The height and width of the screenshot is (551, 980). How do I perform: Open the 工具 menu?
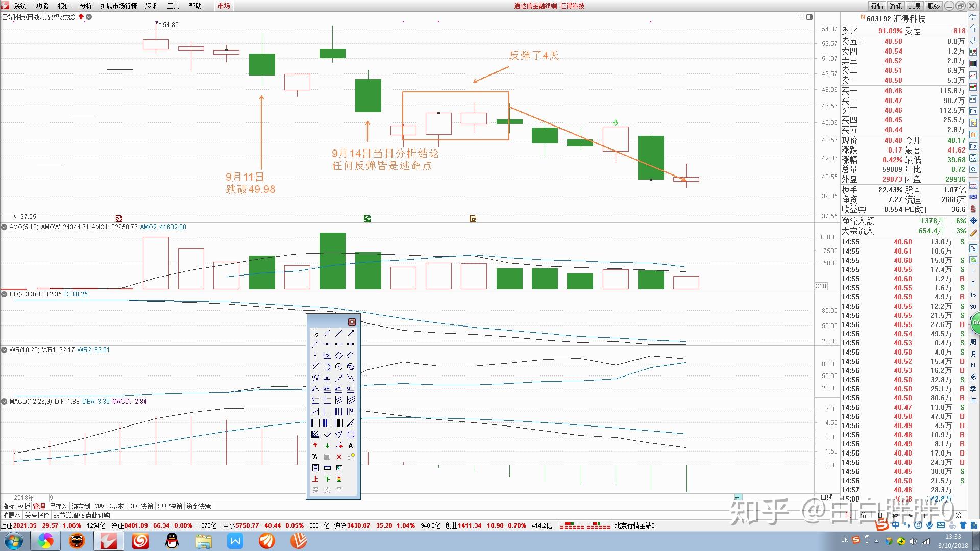pyautogui.click(x=174, y=6)
